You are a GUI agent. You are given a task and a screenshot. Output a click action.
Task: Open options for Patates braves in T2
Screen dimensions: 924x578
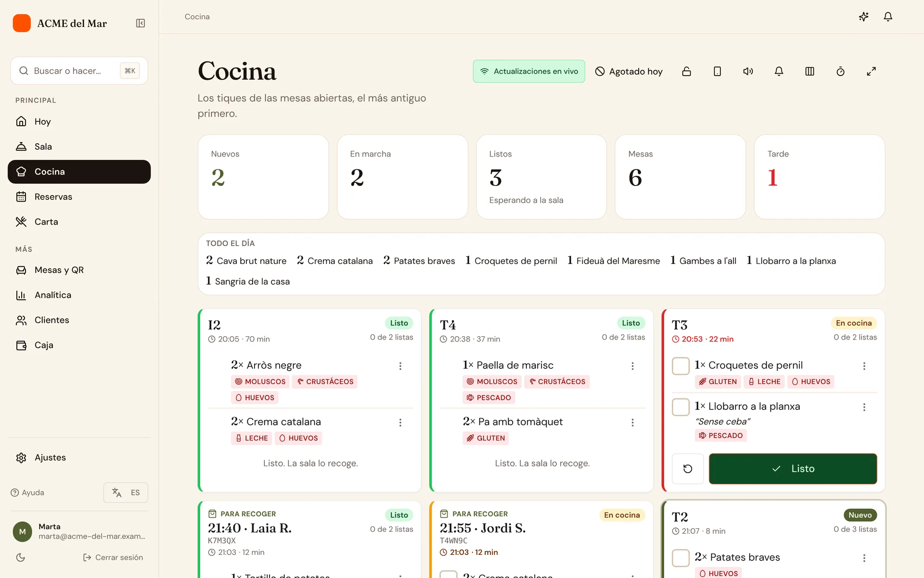(864, 558)
